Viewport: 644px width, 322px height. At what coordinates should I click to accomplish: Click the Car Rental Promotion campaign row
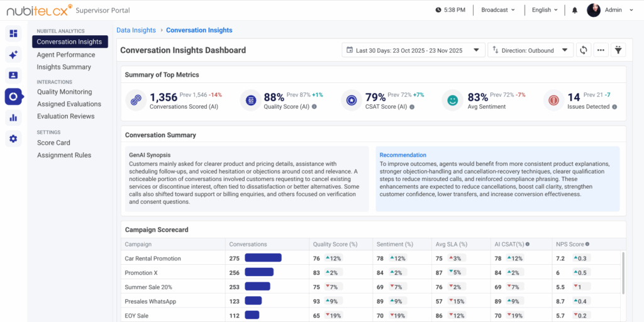point(371,258)
